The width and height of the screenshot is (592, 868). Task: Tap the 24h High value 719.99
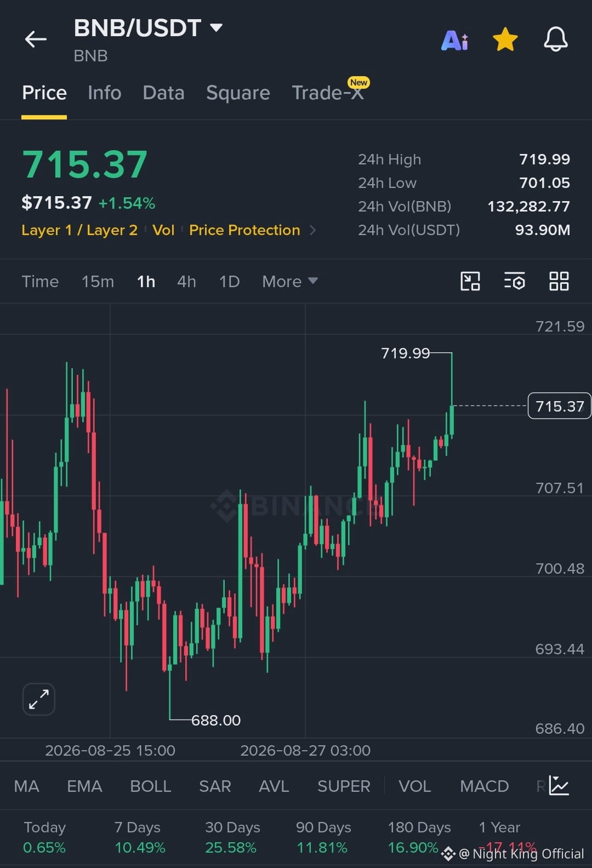tap(544, 159)
